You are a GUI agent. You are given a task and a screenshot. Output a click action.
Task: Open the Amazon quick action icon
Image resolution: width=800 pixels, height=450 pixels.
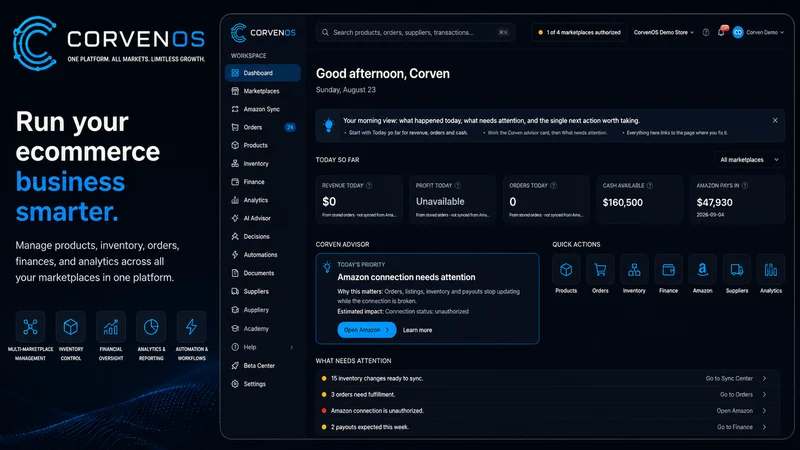tap(703, 269)
